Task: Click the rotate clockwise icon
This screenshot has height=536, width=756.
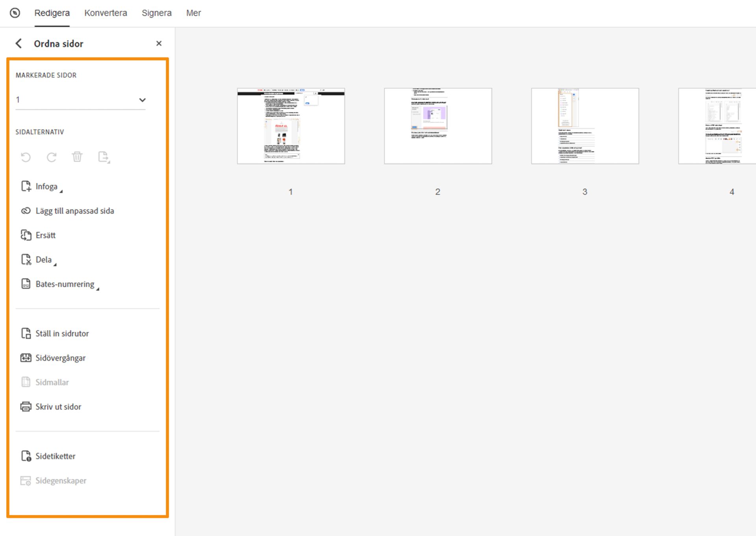Action: (x=52, y=157)
